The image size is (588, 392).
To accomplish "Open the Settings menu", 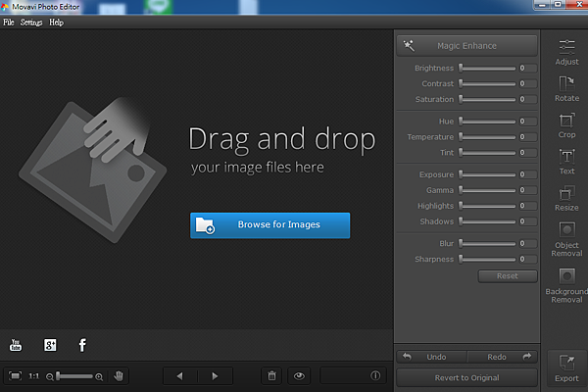I will pyautogui.click(x=31, y=22).
